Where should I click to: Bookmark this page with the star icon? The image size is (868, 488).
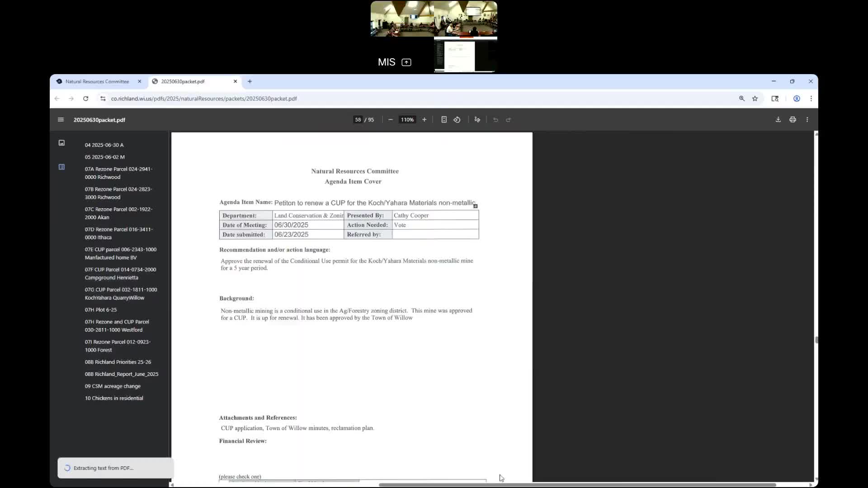coord(755,99)
